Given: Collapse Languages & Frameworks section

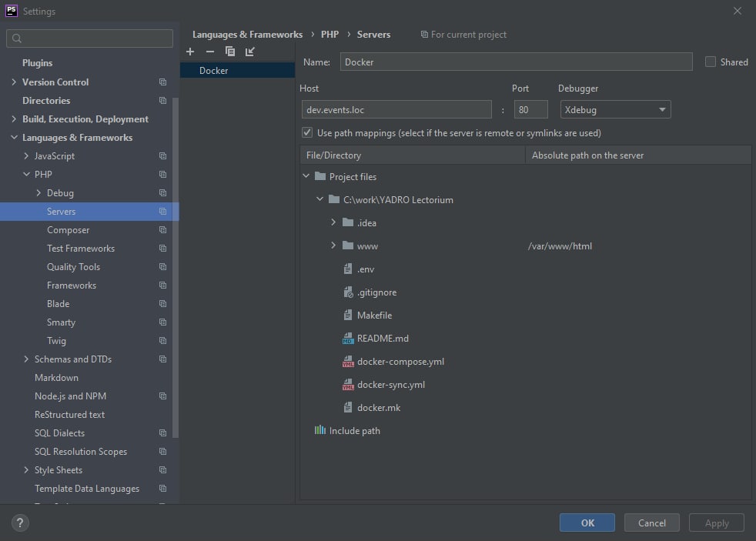Looking at the screenshot, I should tap(14, 138).
